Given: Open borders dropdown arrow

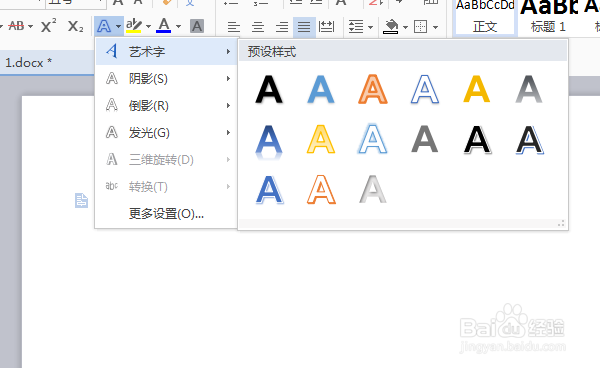Looking at the screenshot, I should (435, 28).
